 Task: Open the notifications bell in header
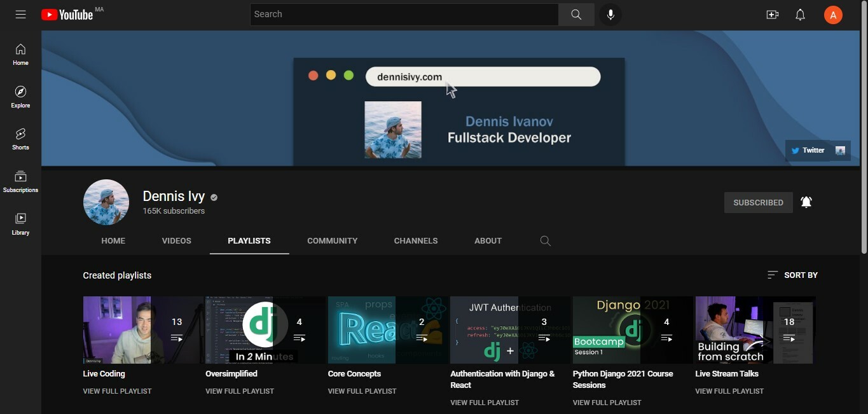pos(801,15)
